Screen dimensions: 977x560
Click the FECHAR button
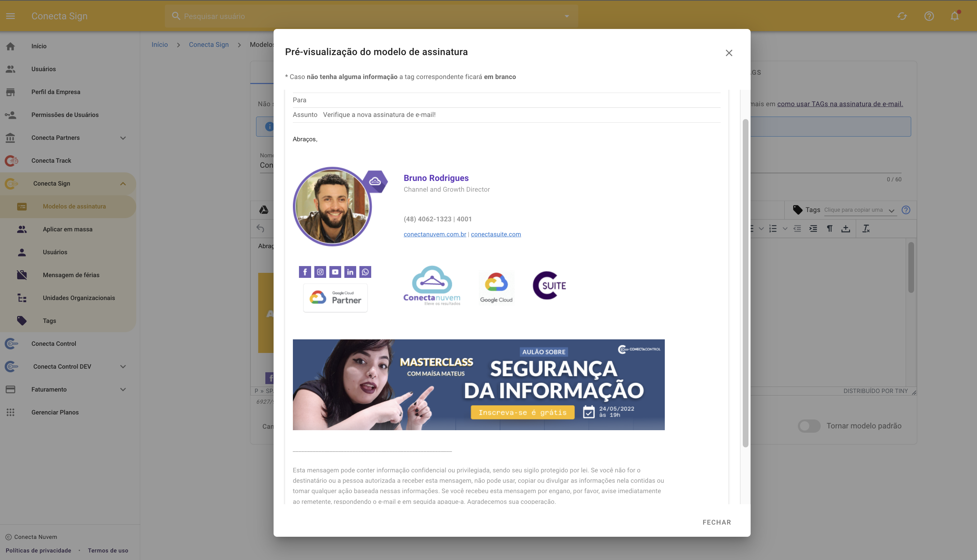(x=716, y=522)
